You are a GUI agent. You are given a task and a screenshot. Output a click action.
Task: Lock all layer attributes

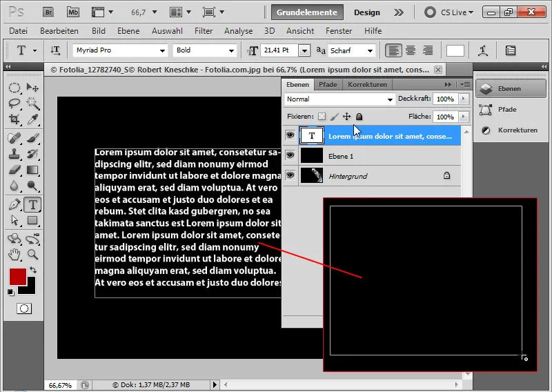(x=359, y=117)
